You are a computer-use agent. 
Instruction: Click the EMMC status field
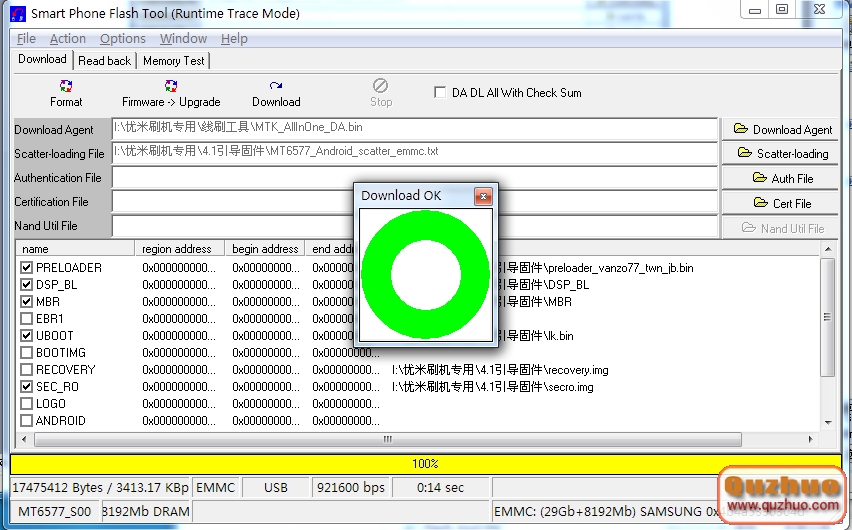pyautogui.click(x=216, y=488)
